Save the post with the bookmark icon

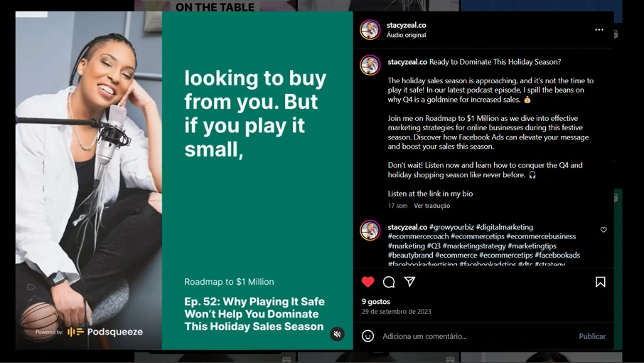[601, 282]
